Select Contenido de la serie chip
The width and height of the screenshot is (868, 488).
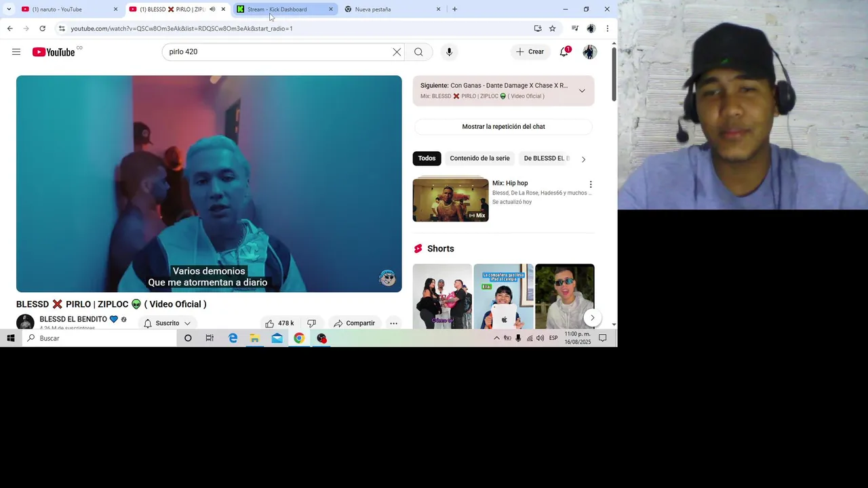(479, 159)
